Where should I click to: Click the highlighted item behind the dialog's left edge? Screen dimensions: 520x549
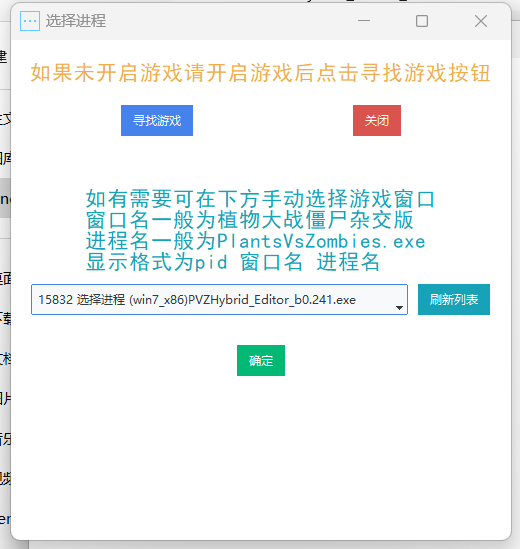tap(5, 198)
